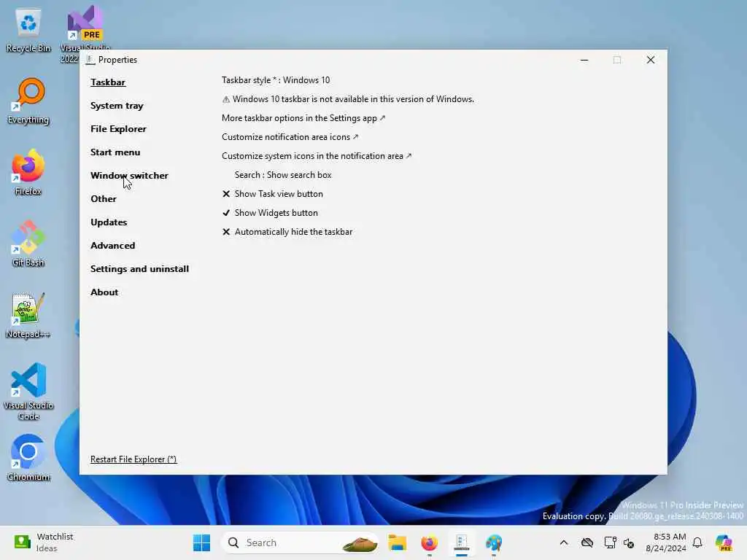Switch to the File Explorer section

[x=118, y=128]
